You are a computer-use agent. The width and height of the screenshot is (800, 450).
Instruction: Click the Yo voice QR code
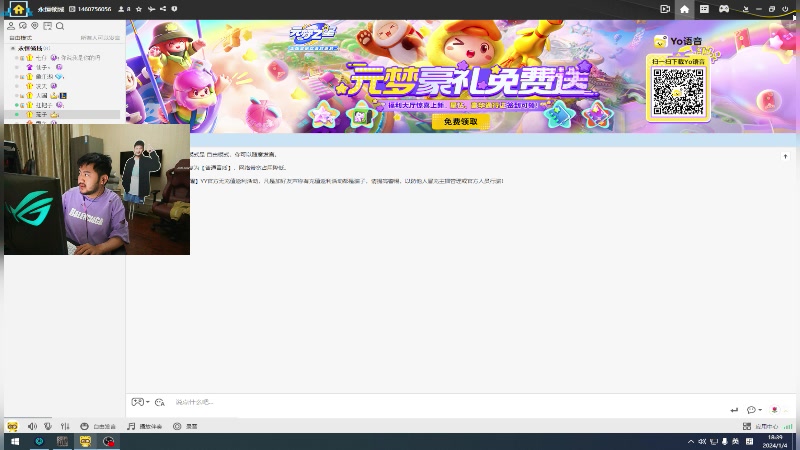[x=678, y=92]
